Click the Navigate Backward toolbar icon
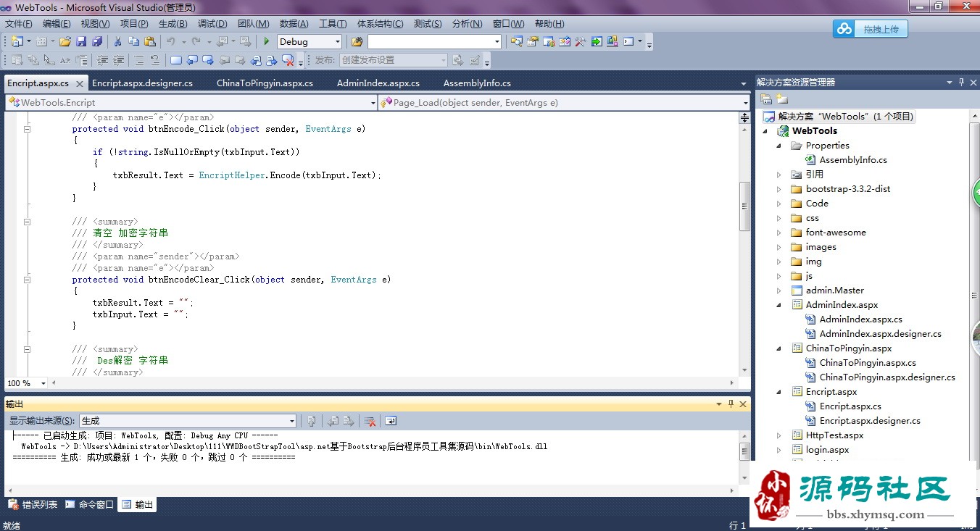 point(222,41)
